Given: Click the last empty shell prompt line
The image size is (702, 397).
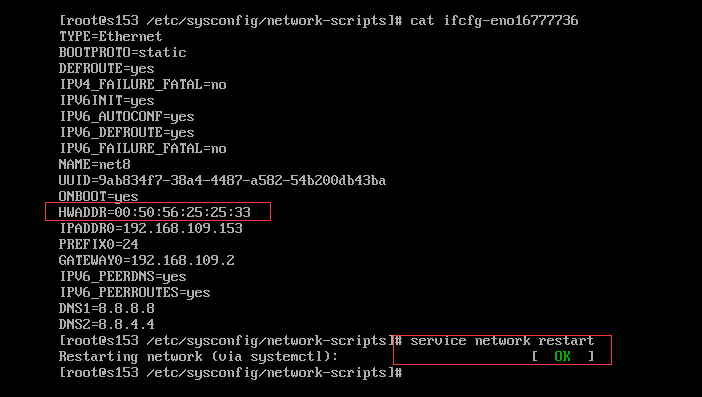Looking at the screenshot, I should [231, 373].
